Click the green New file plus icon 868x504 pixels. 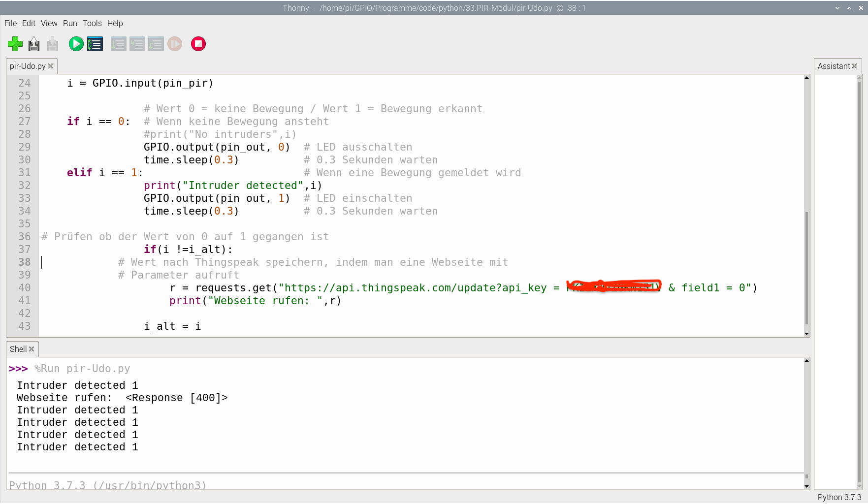pyautogui.click(x=15, y=44)
